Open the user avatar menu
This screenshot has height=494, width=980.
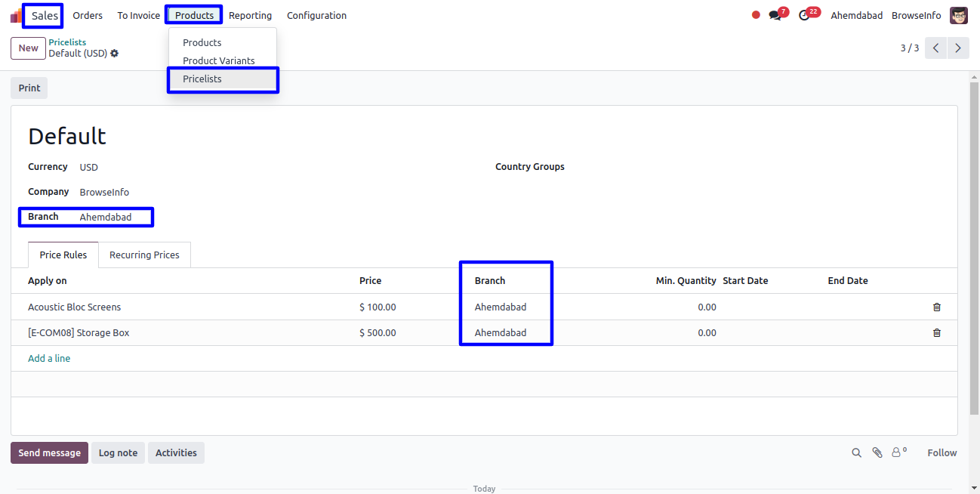(x=958, y=16)
